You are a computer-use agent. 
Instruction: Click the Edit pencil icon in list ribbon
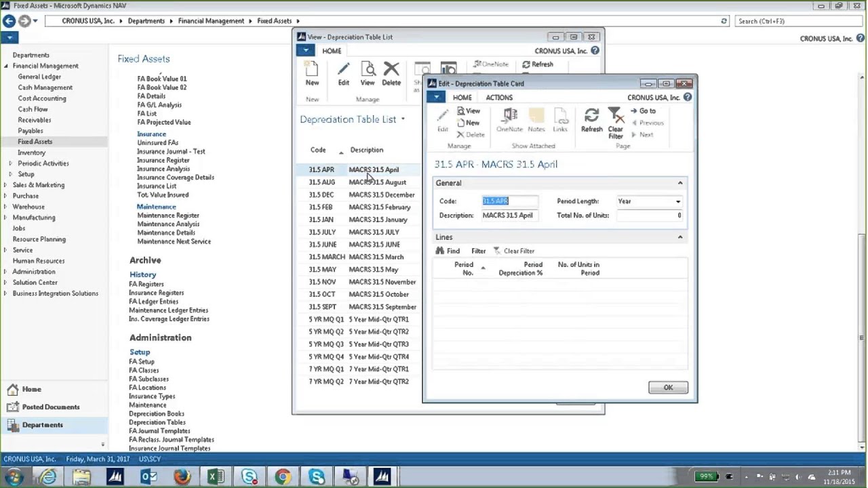[343, 74]
